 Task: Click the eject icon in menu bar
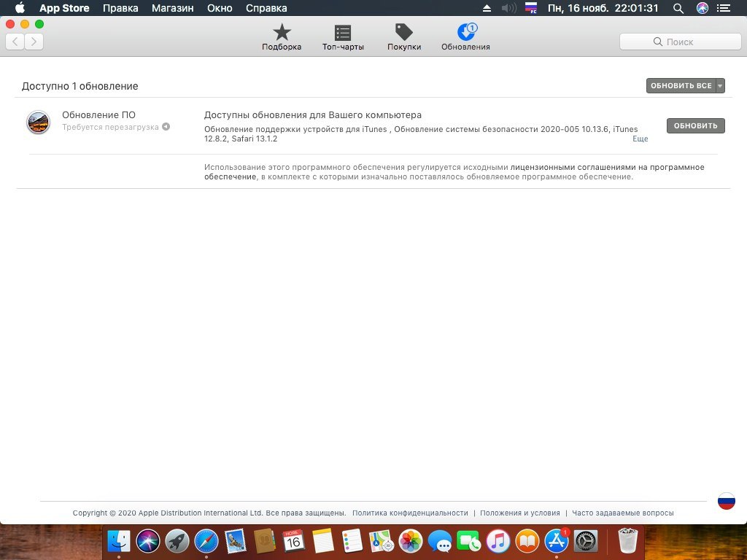(487, 8)
